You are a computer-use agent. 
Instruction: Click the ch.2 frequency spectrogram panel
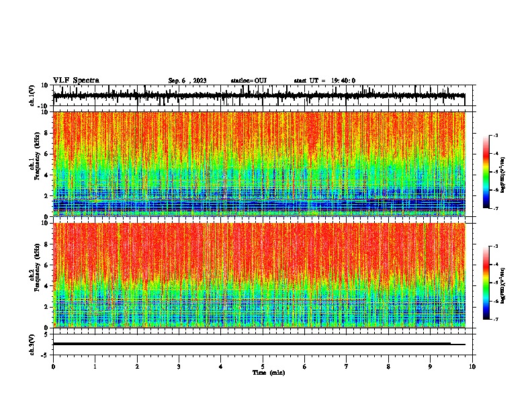point(263,275)
